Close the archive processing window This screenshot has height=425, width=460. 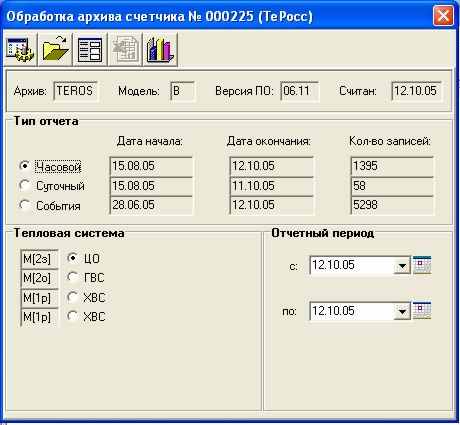click(x=443, y=15)
